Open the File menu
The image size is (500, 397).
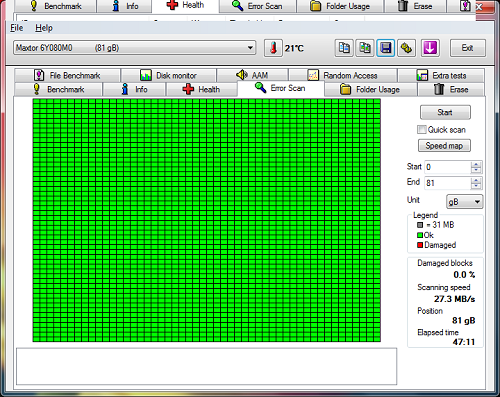pyautogui.click(x=17, y=28)
